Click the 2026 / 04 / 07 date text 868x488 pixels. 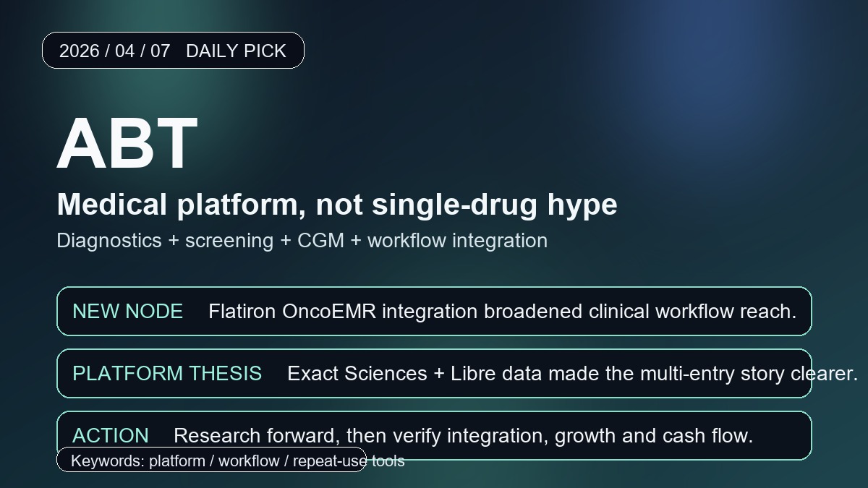click(114, 51)
